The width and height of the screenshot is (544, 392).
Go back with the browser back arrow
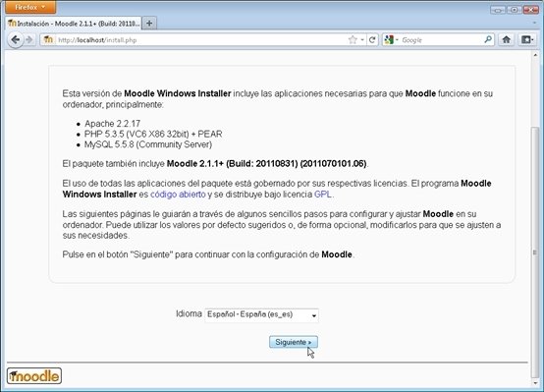(x=15, y=40)
